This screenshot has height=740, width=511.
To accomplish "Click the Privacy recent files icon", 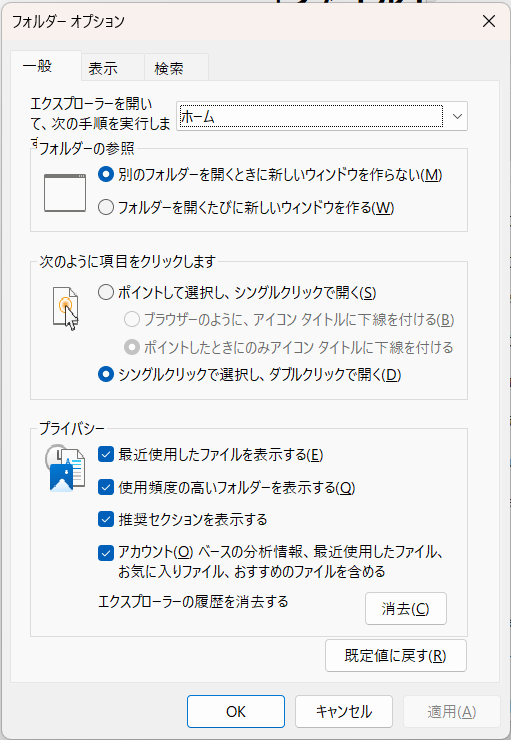I will click(65, 468).
